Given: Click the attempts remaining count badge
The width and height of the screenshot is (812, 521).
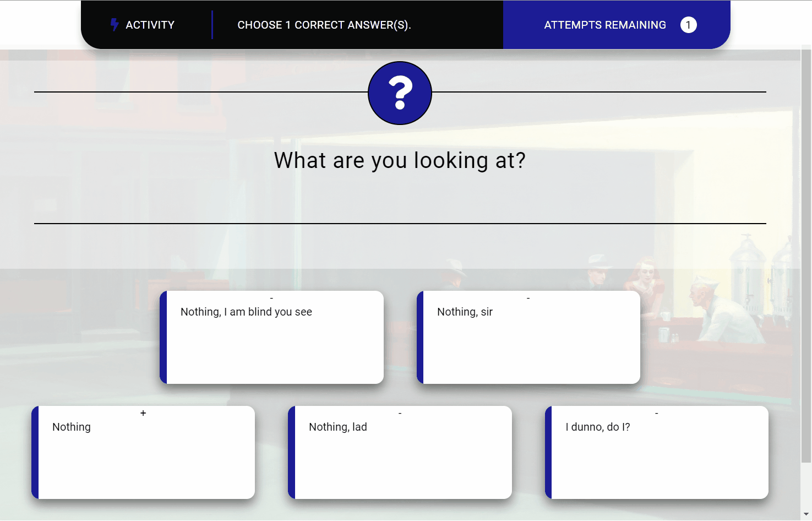Looking at the screenshot, I should [688, 25].
